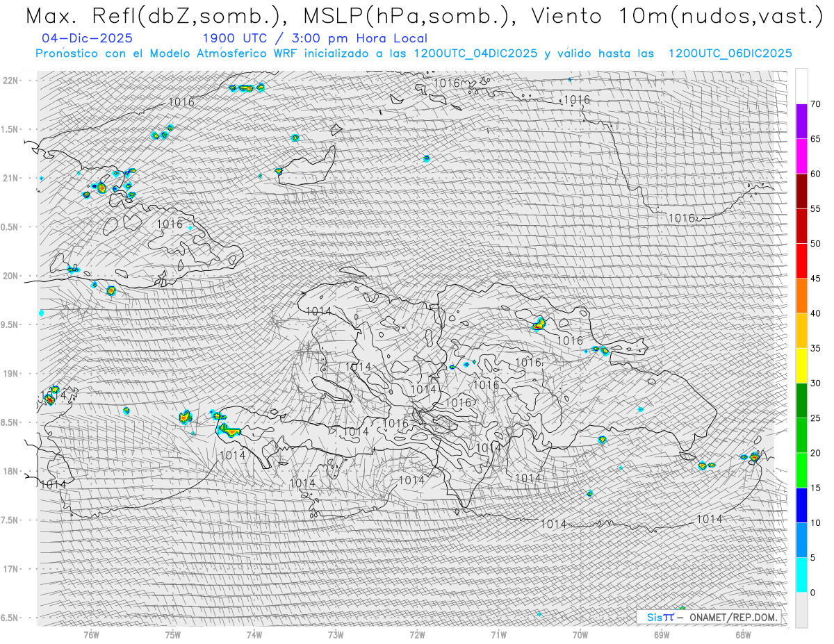Click the bright green 15–20 dBZ swatch
The height and width of the screenshot is (644, 834).
tap(801, 470)
